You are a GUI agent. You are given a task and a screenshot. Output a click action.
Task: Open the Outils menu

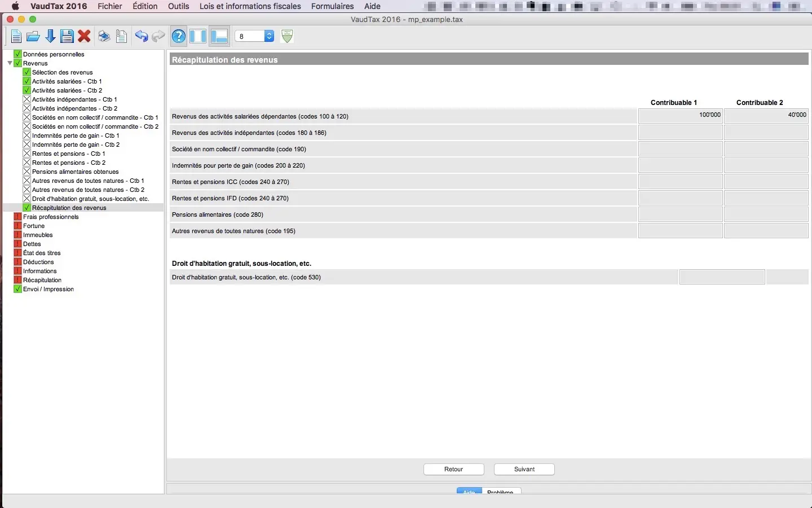(179, 6)
